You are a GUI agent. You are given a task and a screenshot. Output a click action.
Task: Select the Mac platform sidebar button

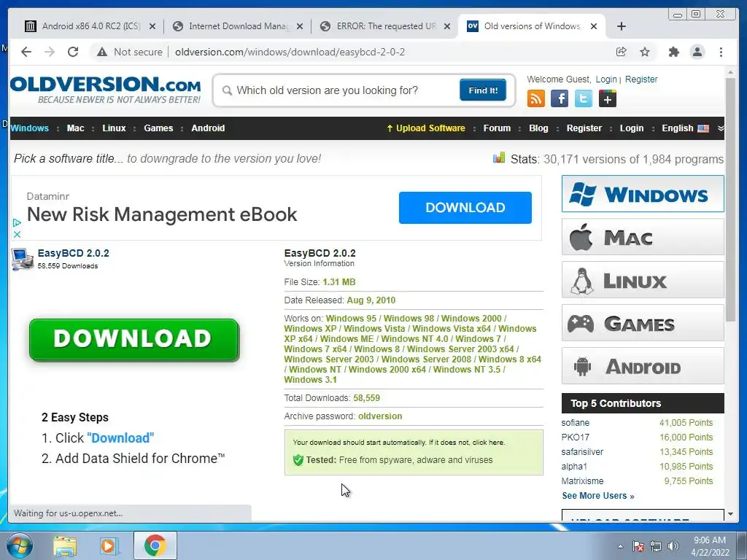643,237
